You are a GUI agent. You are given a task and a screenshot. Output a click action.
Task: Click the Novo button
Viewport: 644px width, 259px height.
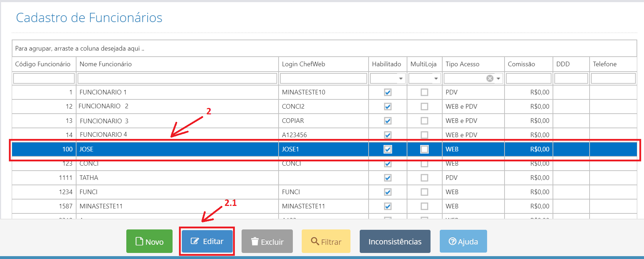coord(149,241)
